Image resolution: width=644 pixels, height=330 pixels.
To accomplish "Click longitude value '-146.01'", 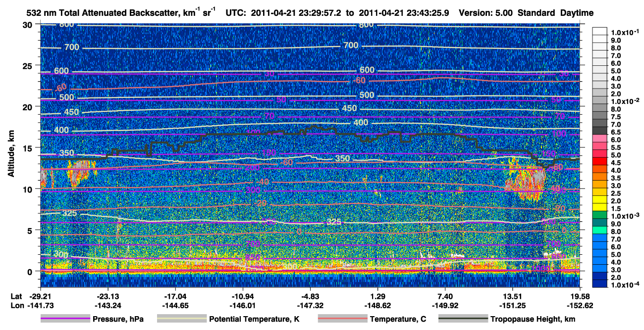I will tap(243, 305).
